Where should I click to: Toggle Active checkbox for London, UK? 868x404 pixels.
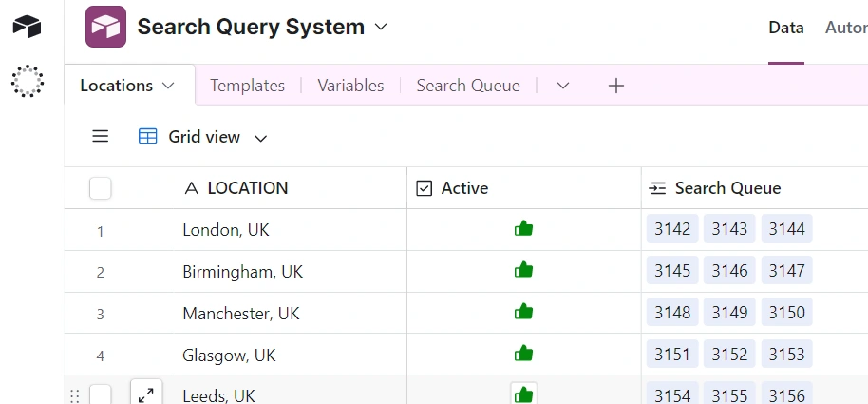[x=523, y=229]
